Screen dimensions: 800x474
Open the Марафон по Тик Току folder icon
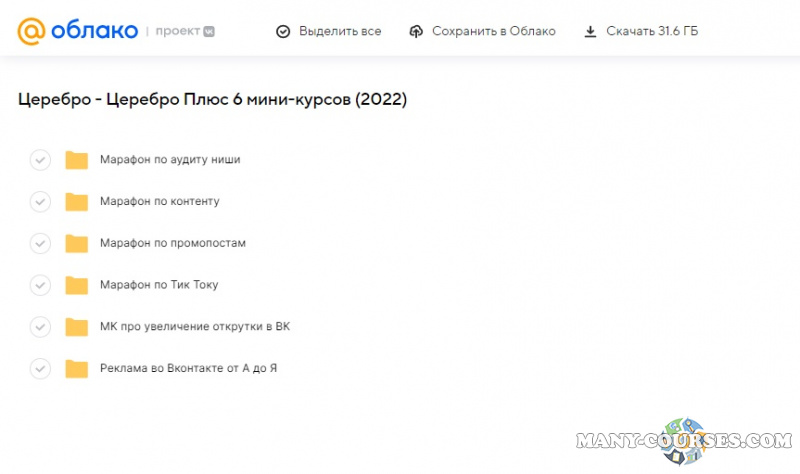pyautogui.click(x=77, y=286)
